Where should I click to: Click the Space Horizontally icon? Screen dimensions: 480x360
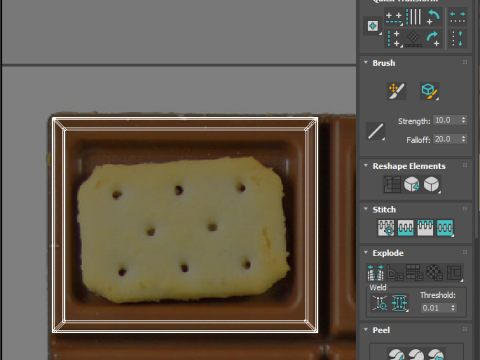tap(457, 17)
